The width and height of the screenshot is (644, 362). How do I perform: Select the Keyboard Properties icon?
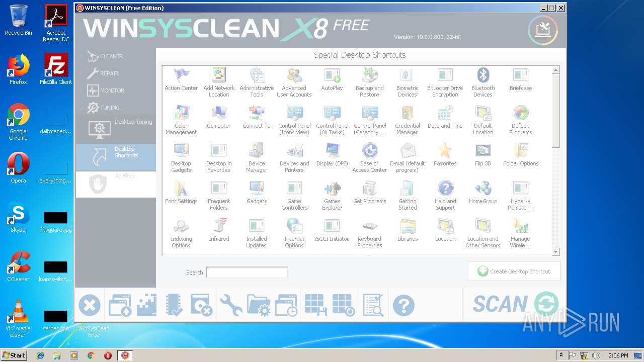[x=370, y=226]
